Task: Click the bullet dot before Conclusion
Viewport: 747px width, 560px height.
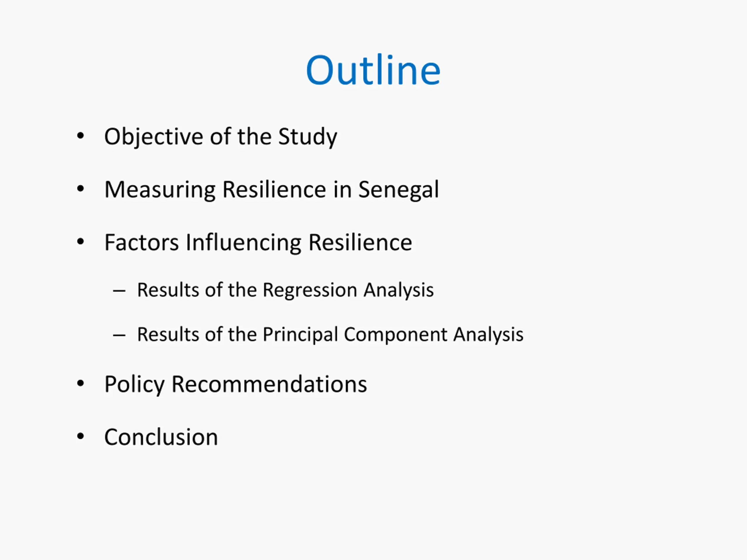Action: pos(80,436)
